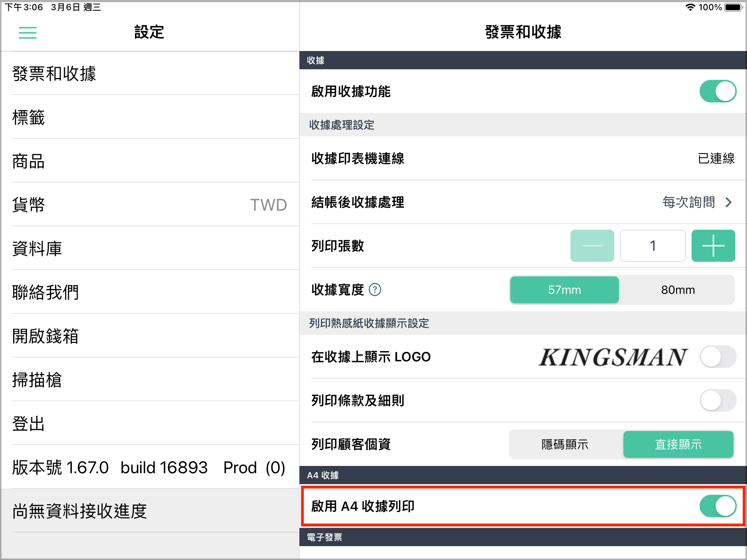The width and height of the screenshot is (747, 560).
Task: Tap the 已連線 printer status
Action: 716,159
